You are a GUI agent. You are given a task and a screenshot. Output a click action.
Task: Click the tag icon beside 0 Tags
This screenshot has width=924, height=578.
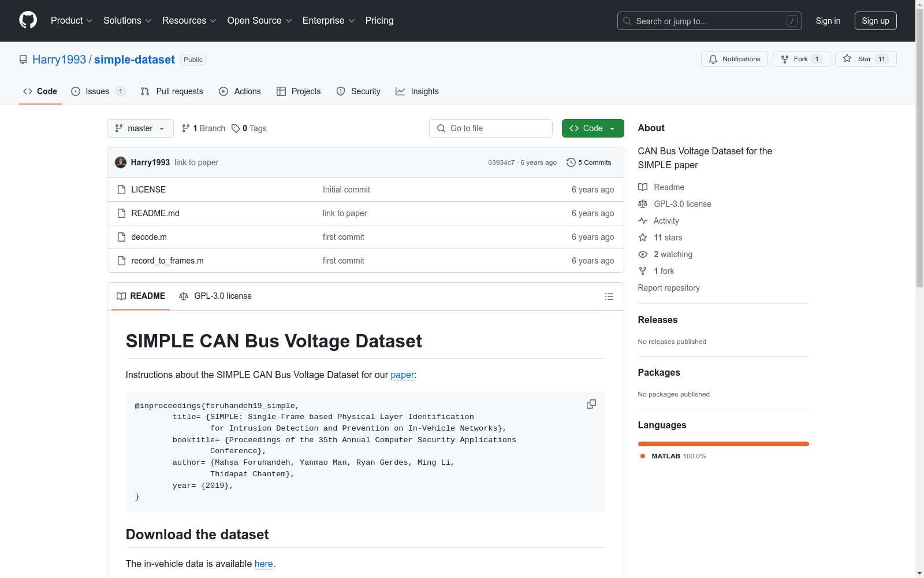(236, 128)
